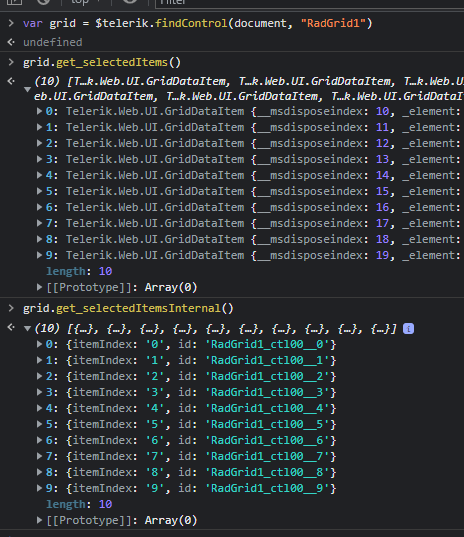Viewport: 464px width, 537px height.
Task: Expand item 0 Telerik.Web.UI.GridDataItem
Action: coord(39,111)
